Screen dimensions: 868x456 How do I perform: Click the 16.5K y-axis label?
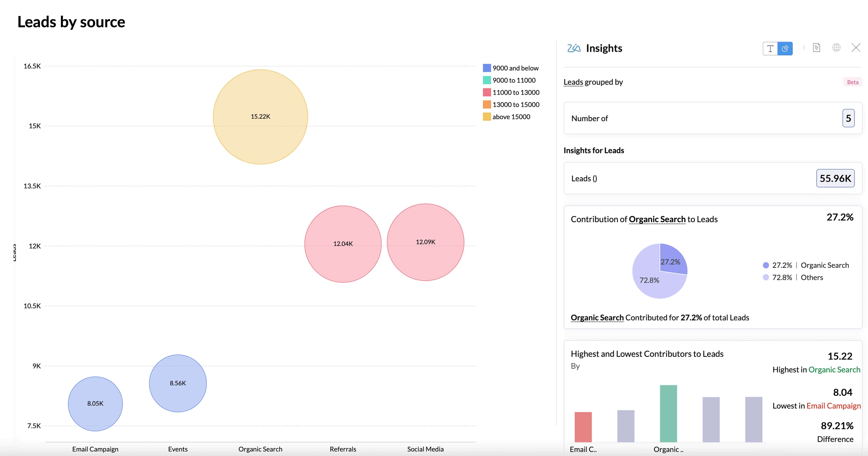pyautogui.click(x=32, y=66)
